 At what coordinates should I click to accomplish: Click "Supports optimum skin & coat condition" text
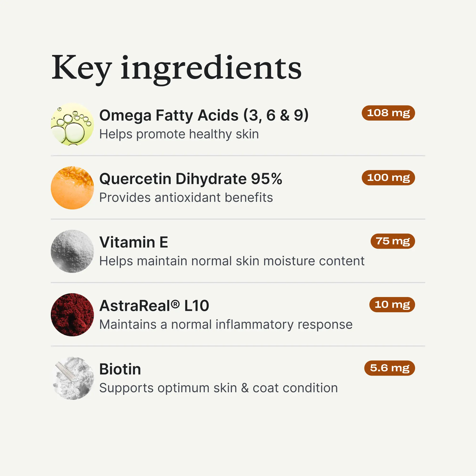coord(218,388)
